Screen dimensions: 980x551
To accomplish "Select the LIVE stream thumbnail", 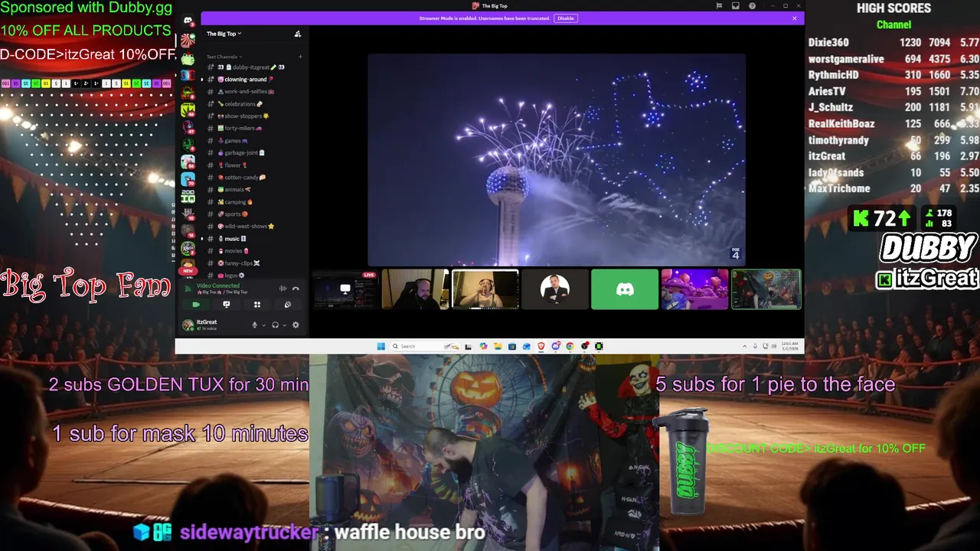I will click(345, 289).
